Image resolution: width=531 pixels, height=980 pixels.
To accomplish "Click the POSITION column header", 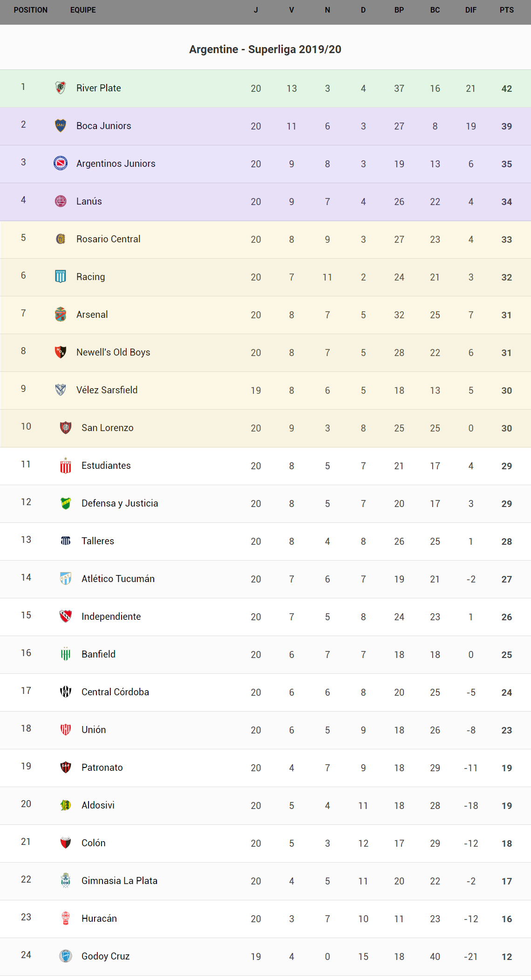I will pyautogui.click(x=31, y=10).
